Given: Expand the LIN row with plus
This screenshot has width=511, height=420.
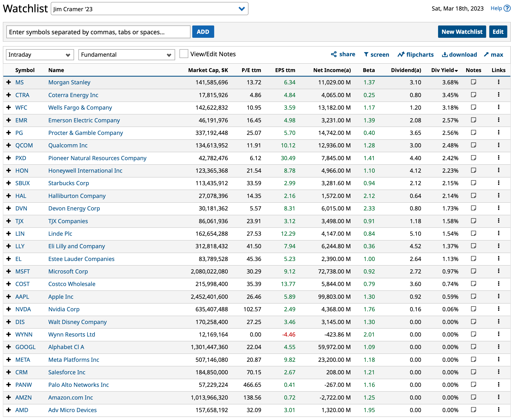Looking at the screenshot, I should point(9,233).
